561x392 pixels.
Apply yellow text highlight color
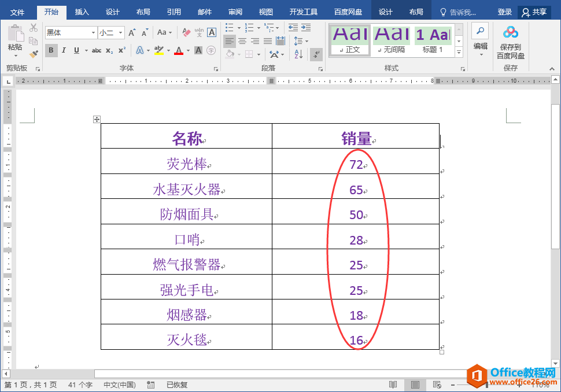click(x=159, y=50)
